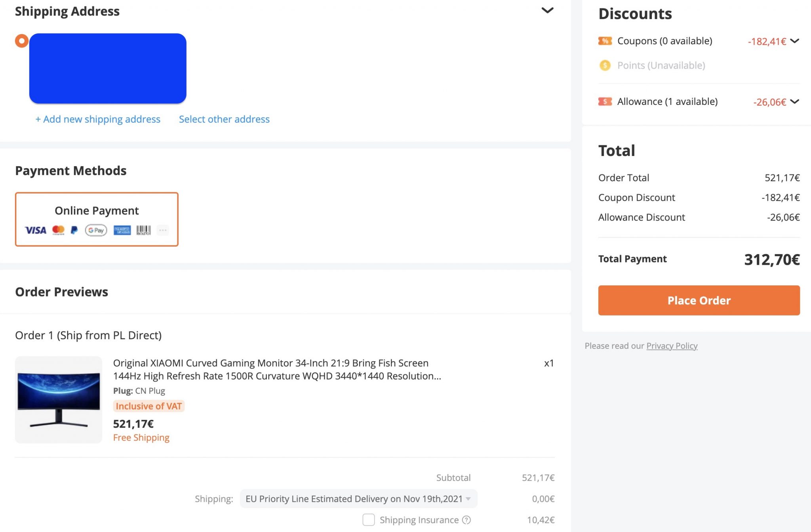Click the product price 521,17€
811x532 pixels.
tap(133, 424)
